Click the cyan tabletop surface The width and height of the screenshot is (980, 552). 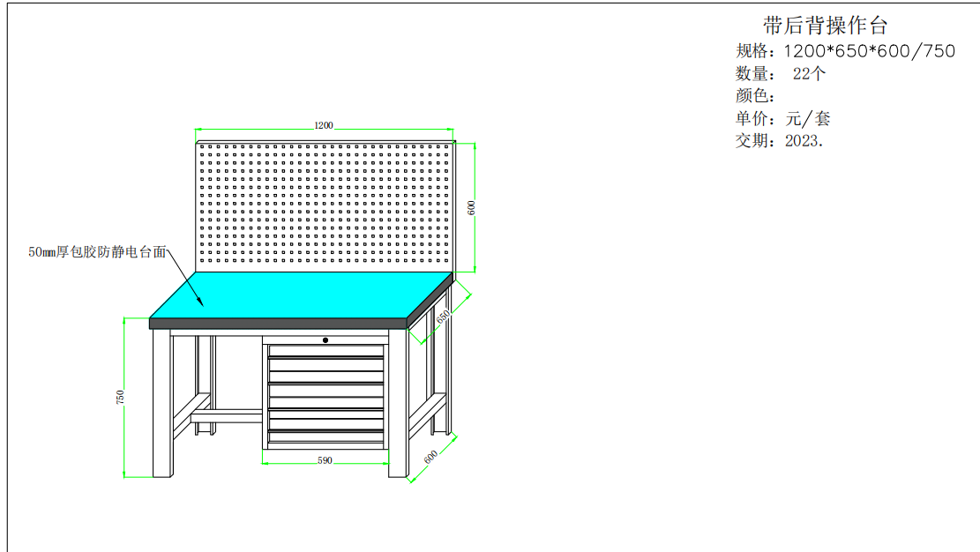pos(302,295)
